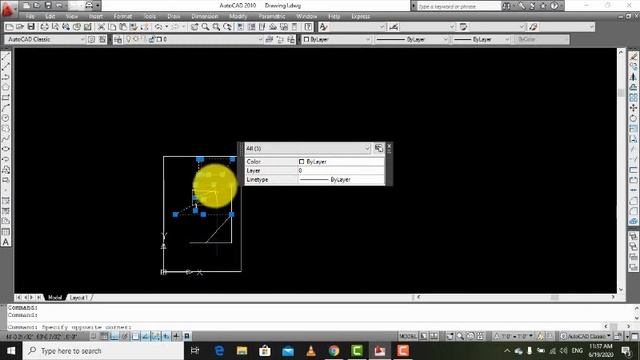This screenshot has width=640, height=360.
Task: Open the table style dropdown
Action: pos(497,27)
